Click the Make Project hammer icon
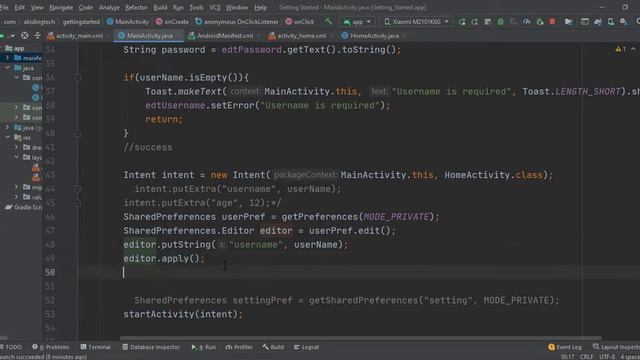Viewport: 640px width, 360px height. 329,21
